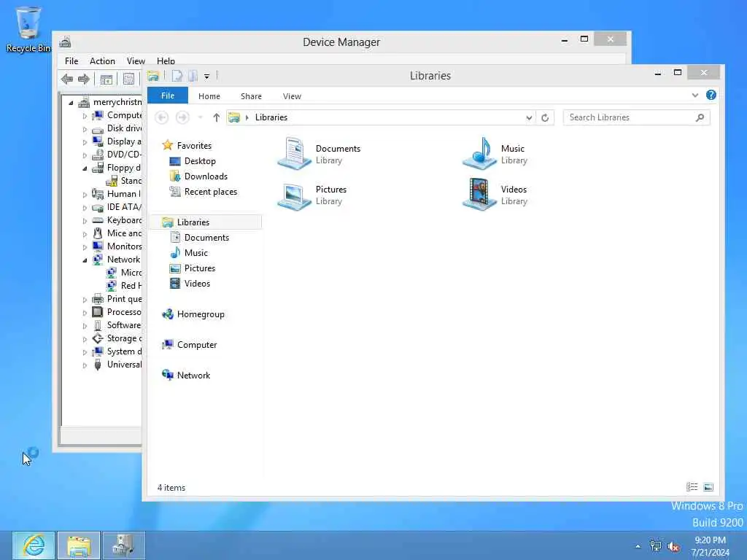This screenshot has height=560, width=747.
Task: Click the Help question mark icon
Action: pos(711,96)
